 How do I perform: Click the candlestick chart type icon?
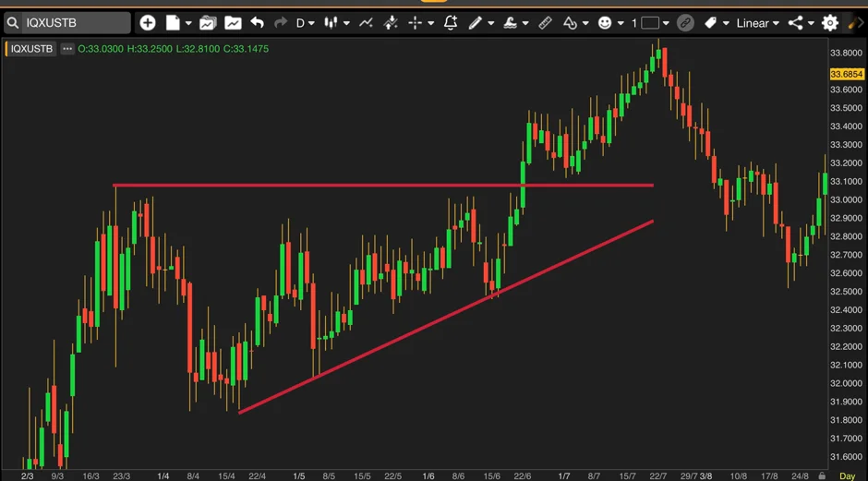click(331, 23)
